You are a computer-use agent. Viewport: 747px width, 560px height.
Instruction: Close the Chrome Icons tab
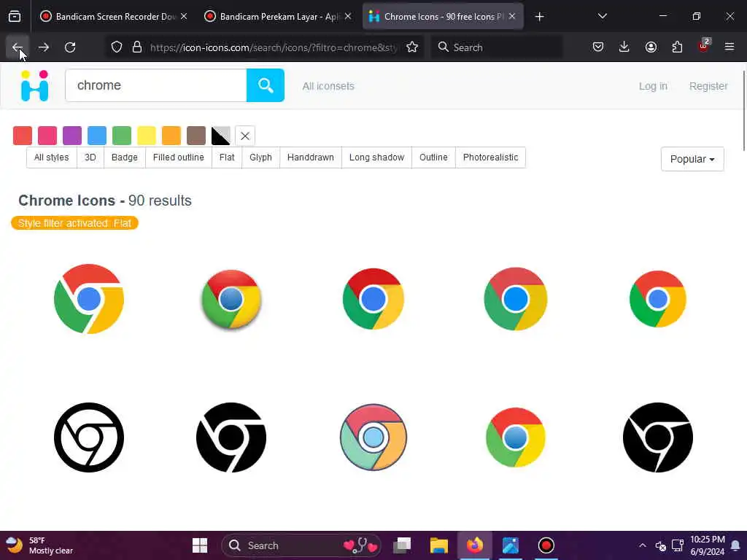point(512,17)
